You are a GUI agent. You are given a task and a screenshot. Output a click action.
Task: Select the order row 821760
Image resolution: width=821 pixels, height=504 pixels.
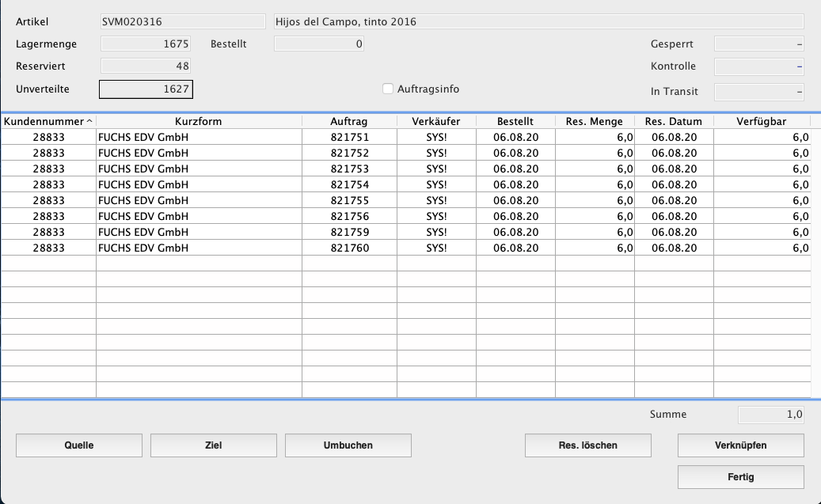pos(349,248)
